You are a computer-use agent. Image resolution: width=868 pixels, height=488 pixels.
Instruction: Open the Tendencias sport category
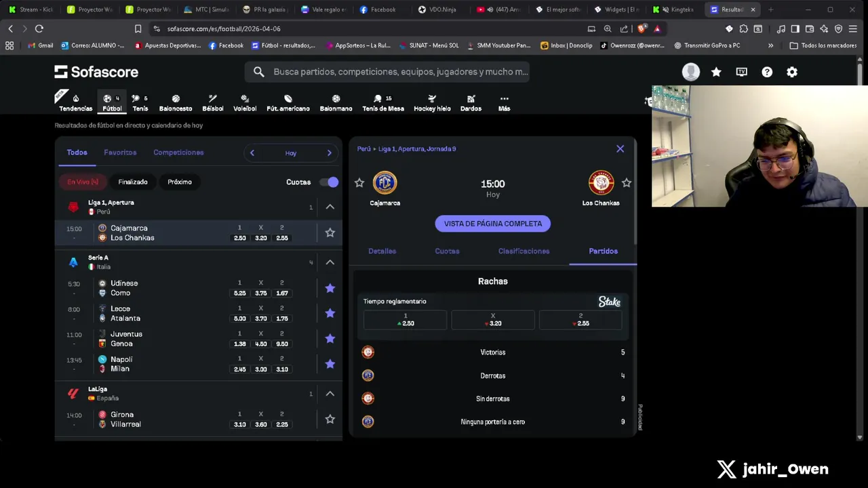pyautogui.click(x=75, y=103)
